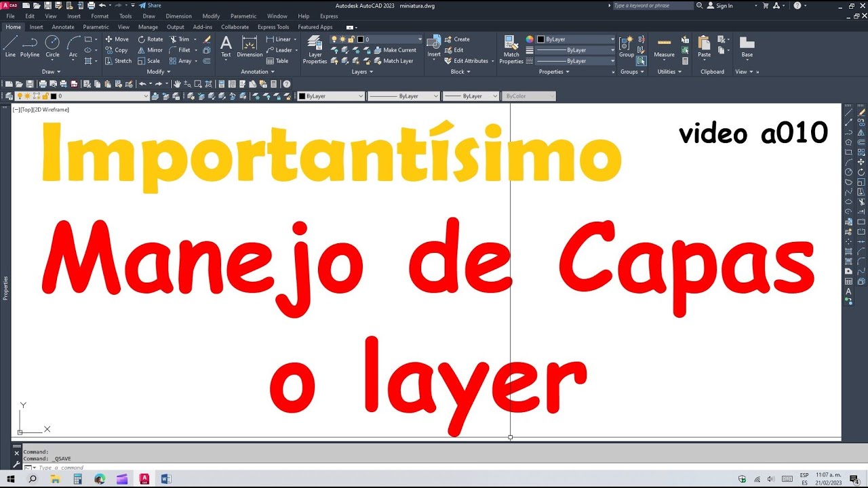This screenshot has width=868, height=488.
Task: Open the Insert ribbon tab
Action: point(36,27)
